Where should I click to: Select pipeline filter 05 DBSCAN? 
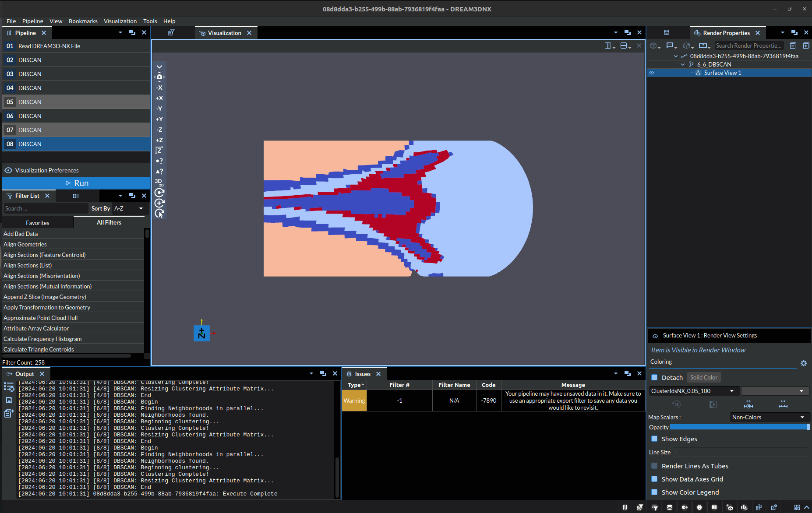(x=77, y=102)
